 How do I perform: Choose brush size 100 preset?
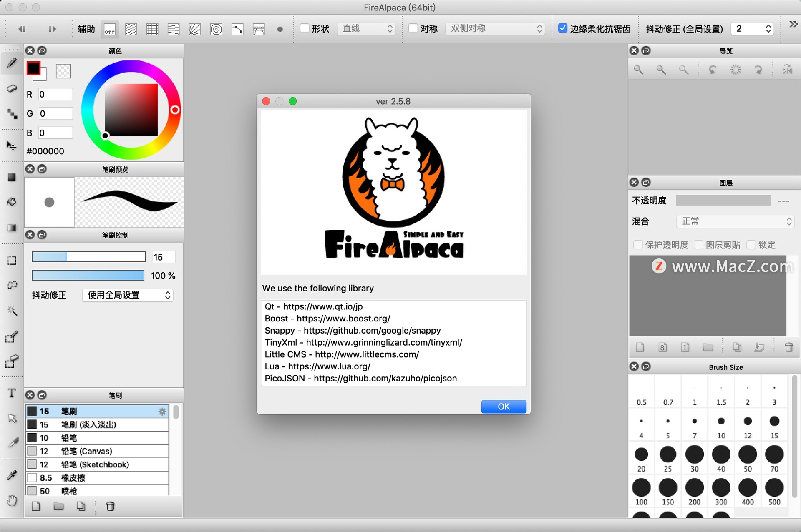pyautogui.click(x=641, y=492)
